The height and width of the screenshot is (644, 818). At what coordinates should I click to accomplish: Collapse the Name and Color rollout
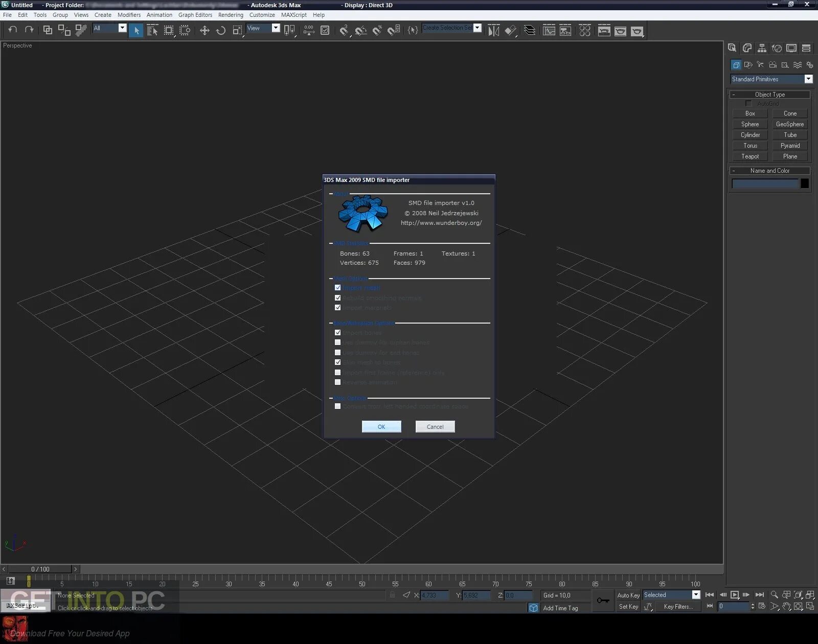point(770,171)
